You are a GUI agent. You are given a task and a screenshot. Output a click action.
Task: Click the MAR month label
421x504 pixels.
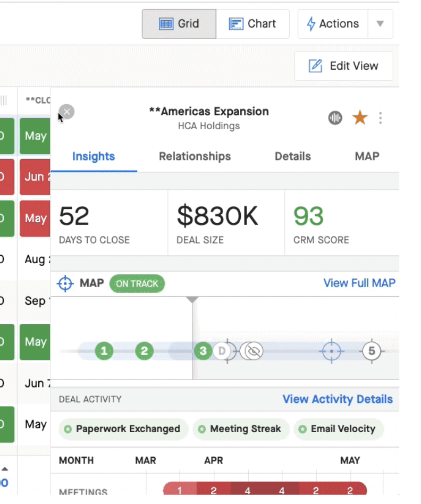click(146, 460)
